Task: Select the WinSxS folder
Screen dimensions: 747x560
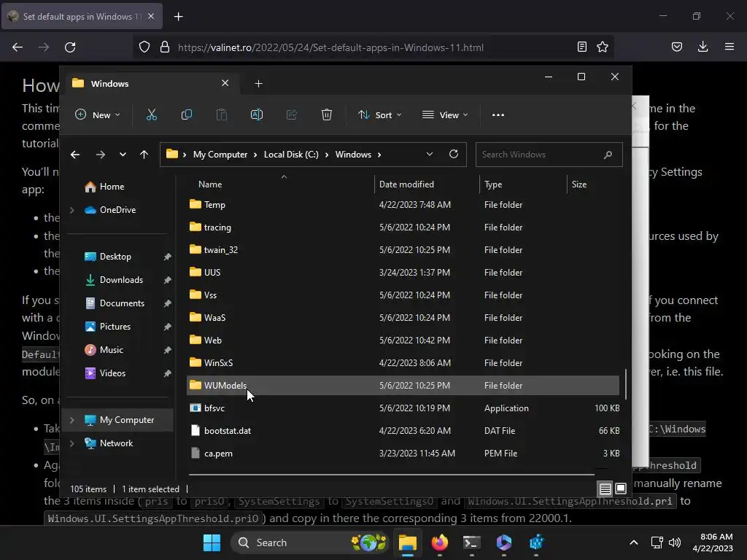Action: (403, 363)
